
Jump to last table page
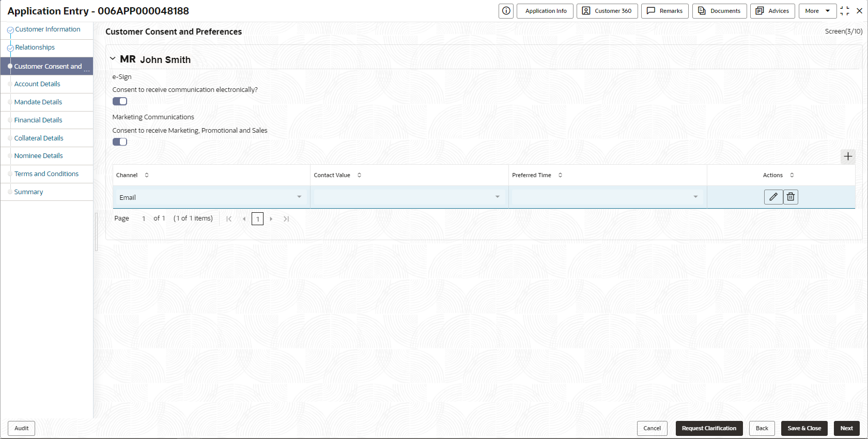286,219
